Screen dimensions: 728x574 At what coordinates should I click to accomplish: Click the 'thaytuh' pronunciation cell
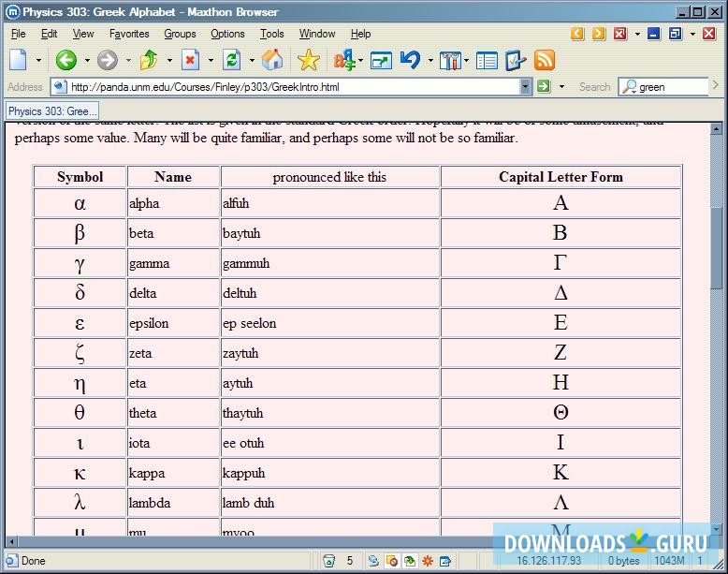[330, 413]
